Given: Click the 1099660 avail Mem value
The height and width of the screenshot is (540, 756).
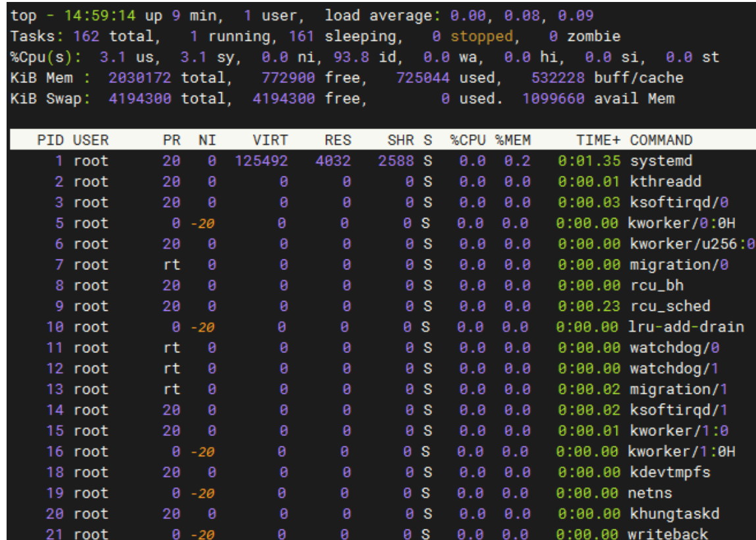Looking at the screenshot, I should click(x=553, y=98).
